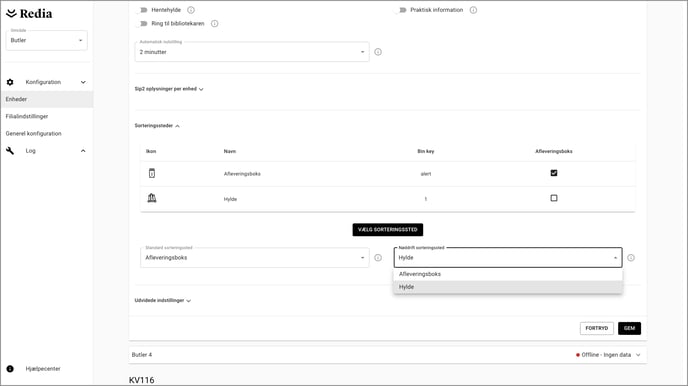Click the VÆLG SORTERINGSSTED button
This screenshot has width=688, height=386.
[x=387, y=229]
